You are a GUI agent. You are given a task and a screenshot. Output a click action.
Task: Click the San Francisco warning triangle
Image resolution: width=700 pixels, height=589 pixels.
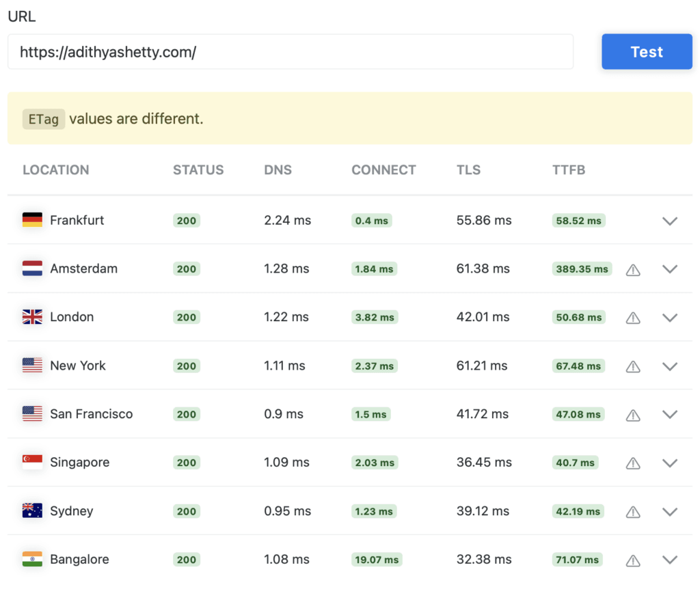(633, 415)
